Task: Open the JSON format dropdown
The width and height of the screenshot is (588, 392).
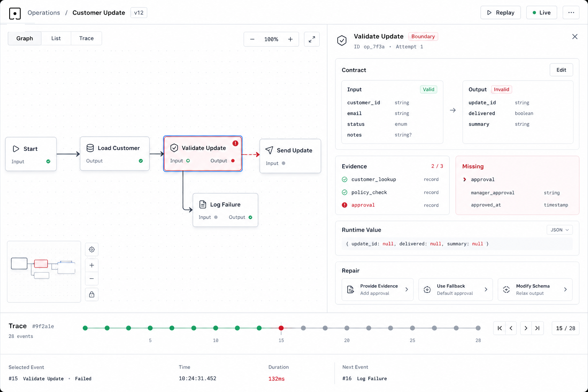Action: pos(560,230)
